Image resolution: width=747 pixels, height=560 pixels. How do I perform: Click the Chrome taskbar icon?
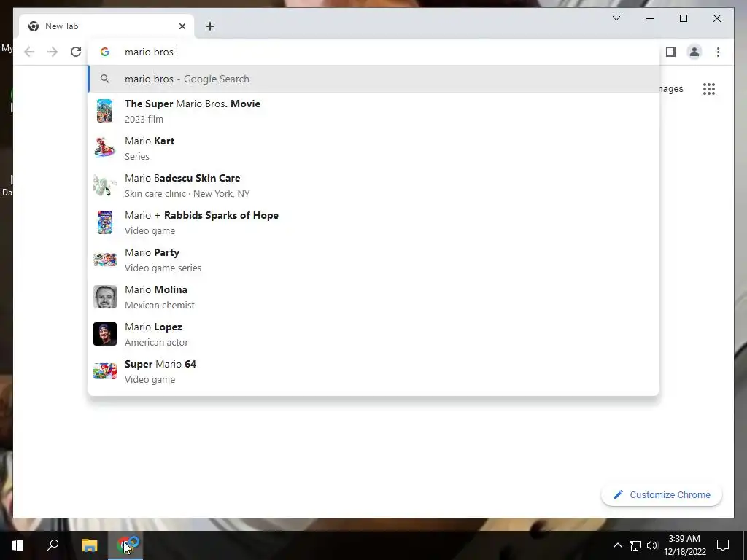(x=125, y=545)
